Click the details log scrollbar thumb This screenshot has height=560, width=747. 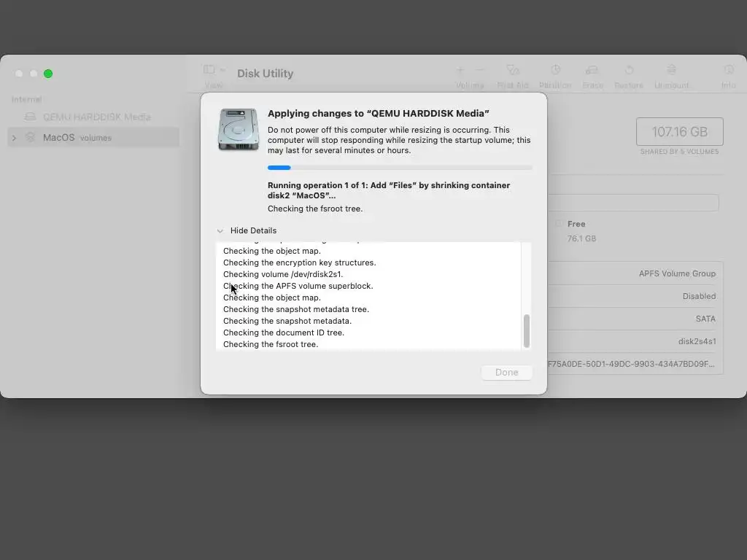[x=527, y=331]
